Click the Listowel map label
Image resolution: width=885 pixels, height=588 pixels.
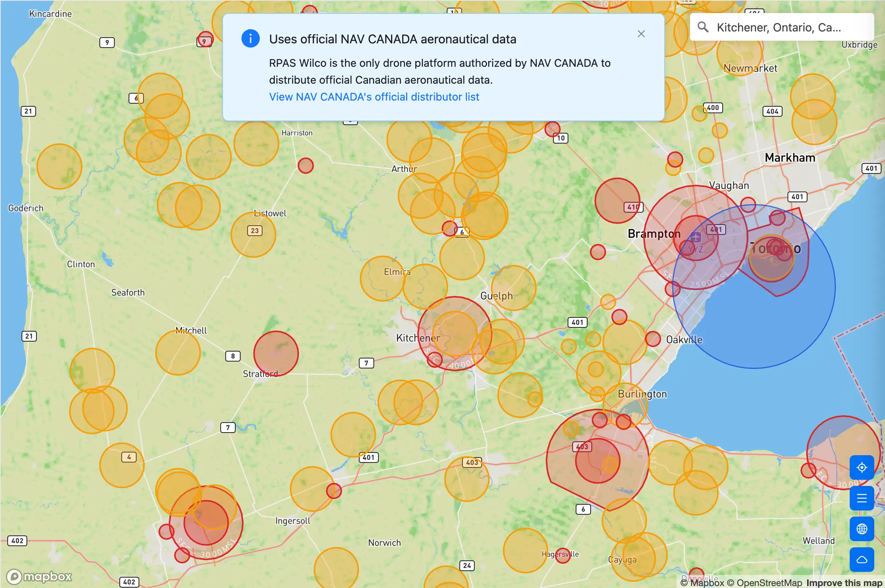[270, 213]
